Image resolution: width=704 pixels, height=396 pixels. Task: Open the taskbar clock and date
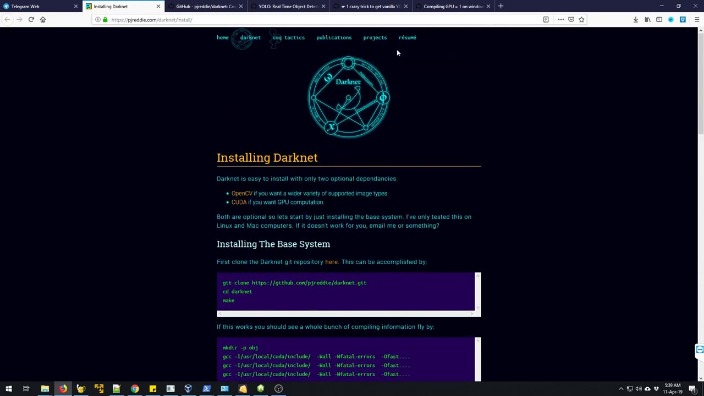pyautogui.click(x=673, y=389)
